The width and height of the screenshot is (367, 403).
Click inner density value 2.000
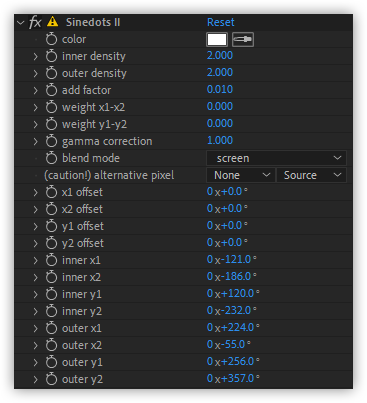click(x=220, y=55)
